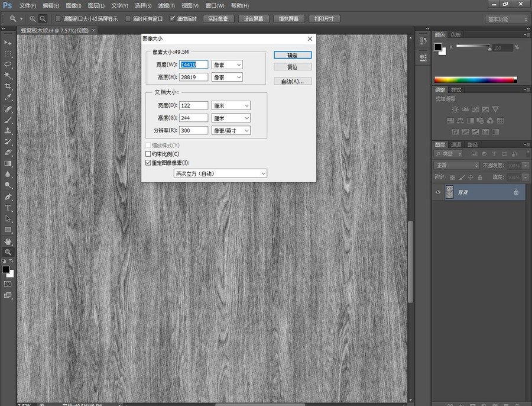532x406 pixels.
Task: Enable 调整窗口大小以满屏显示 checkbox
Action: point(58,19)
